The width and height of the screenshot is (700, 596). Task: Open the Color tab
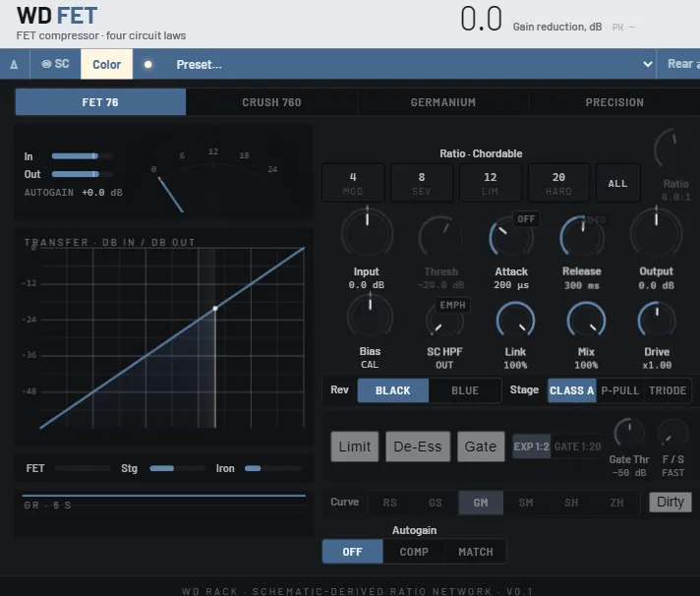click(107, 64)
